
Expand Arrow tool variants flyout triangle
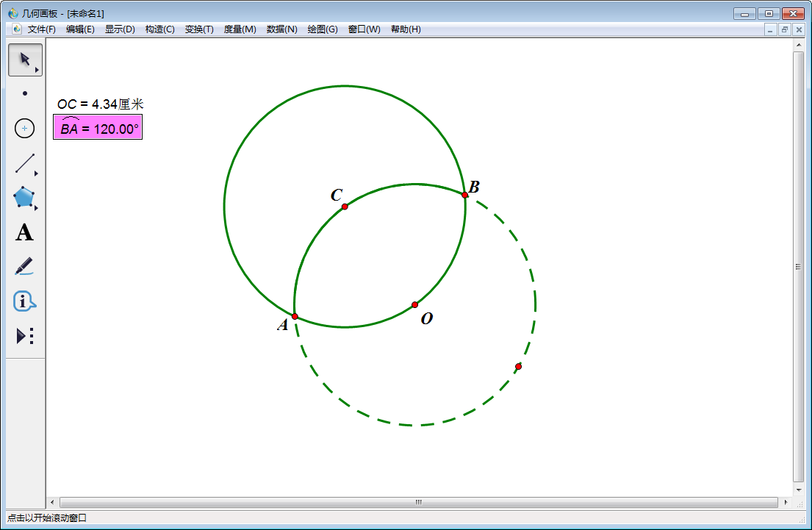37,70
